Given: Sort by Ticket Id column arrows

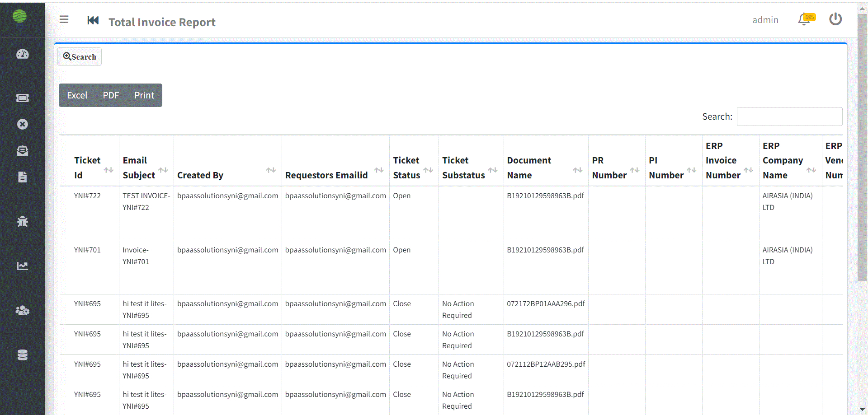Looking at the screenshot, I should click(x=108, y=170).
